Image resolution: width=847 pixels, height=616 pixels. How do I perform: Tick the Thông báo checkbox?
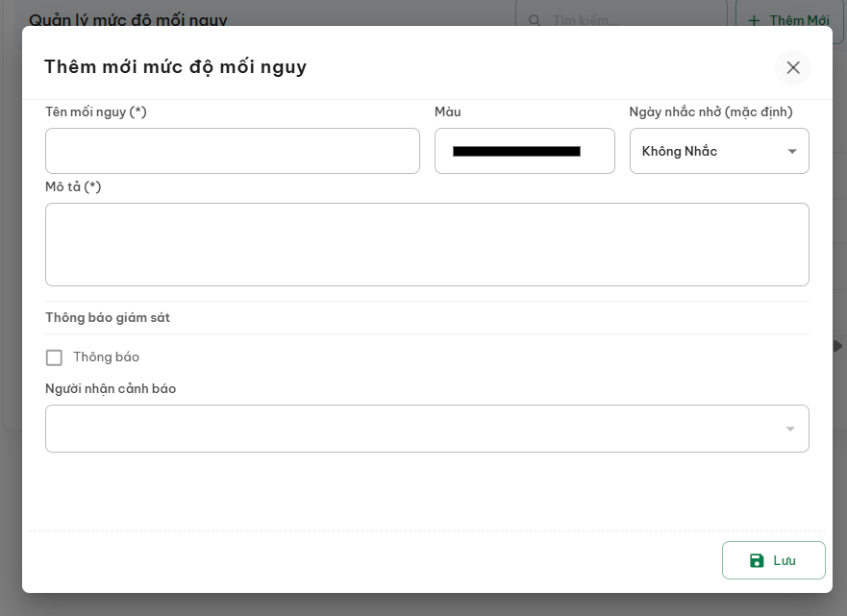[54, 357]
